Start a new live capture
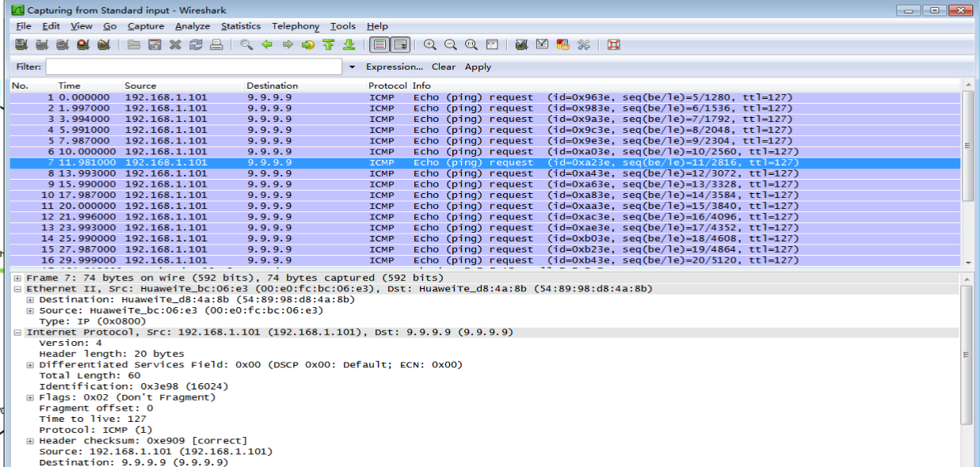The image size is (980, 467). tap(63, 45)
